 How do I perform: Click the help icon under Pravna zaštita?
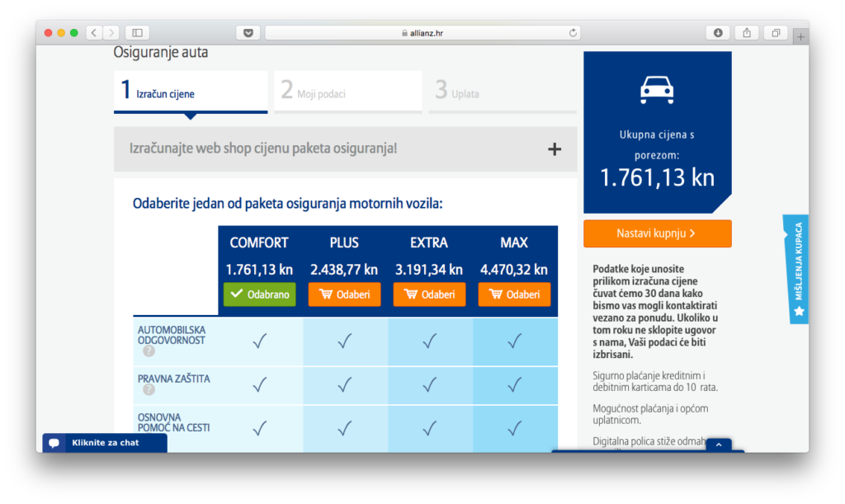pos(149,390)
